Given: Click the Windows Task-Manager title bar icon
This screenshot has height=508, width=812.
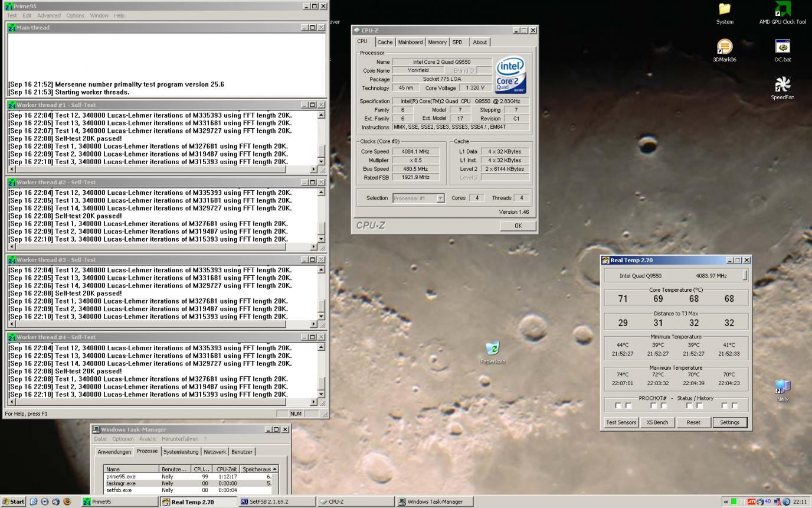Looking at the screenshot, I should tap(96, 429).
